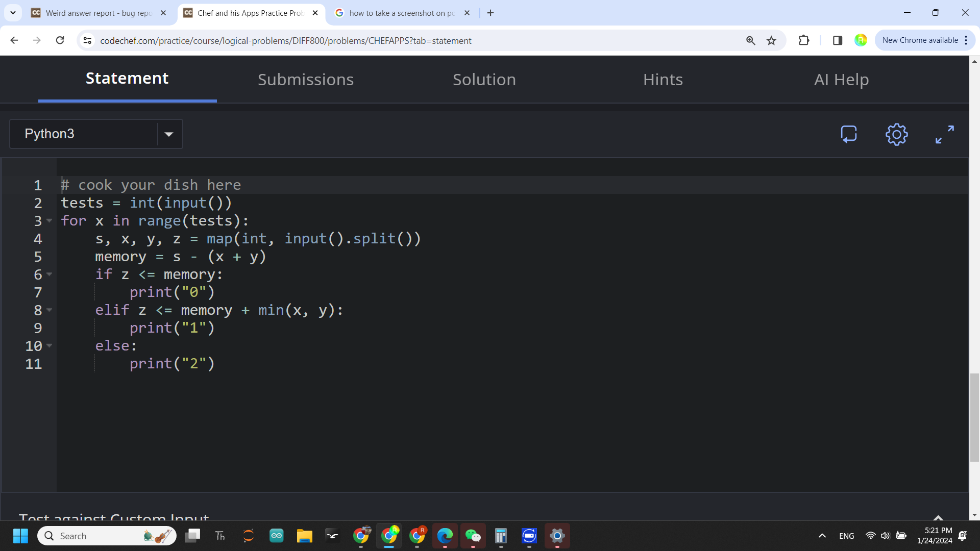This screenshot has height=551, width=980.
Task: View site information icon beside the URL
Action: (87, 40)
